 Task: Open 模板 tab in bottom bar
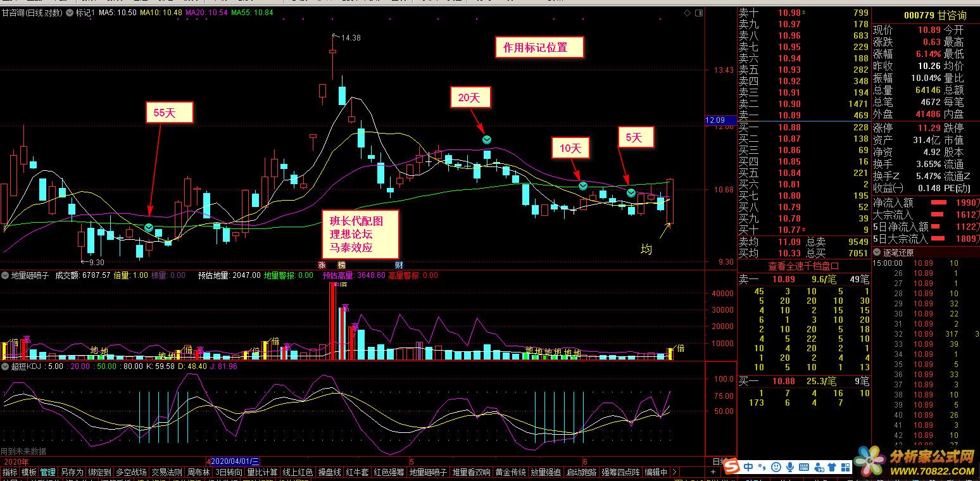click(29, 472)
